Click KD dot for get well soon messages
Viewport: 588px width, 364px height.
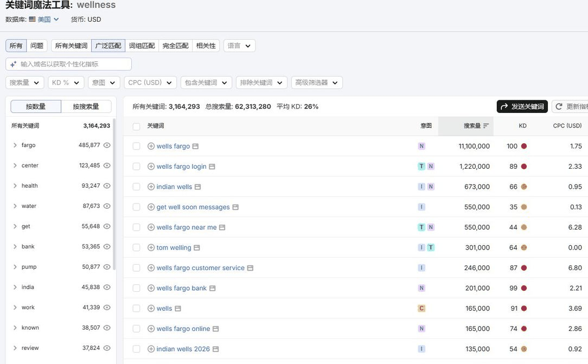tap(524, 207)
